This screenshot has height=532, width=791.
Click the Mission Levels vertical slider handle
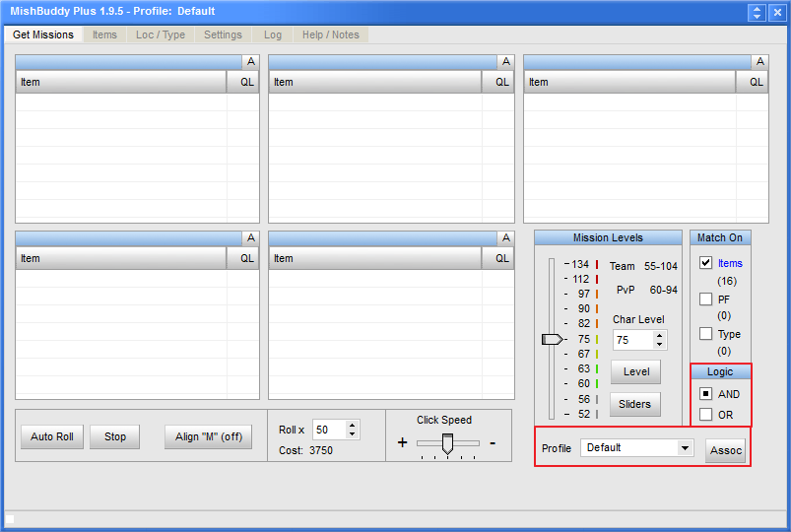point(552,339)
